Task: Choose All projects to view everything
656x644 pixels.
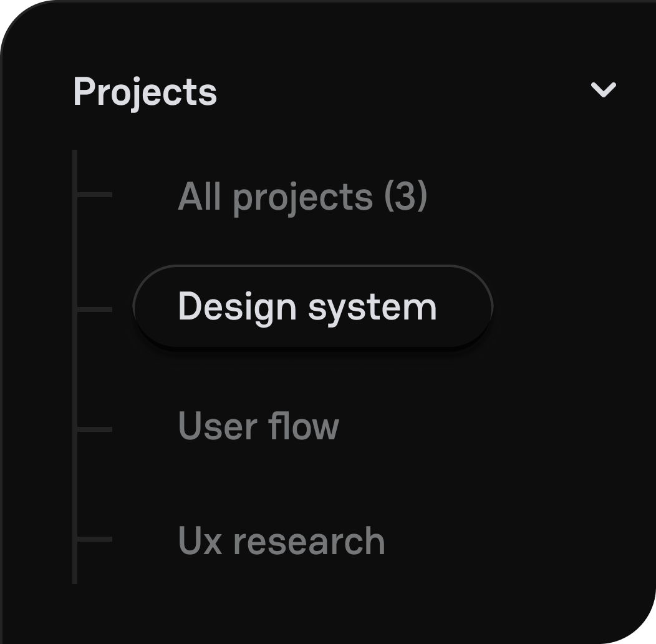Action: coord(303,196)
